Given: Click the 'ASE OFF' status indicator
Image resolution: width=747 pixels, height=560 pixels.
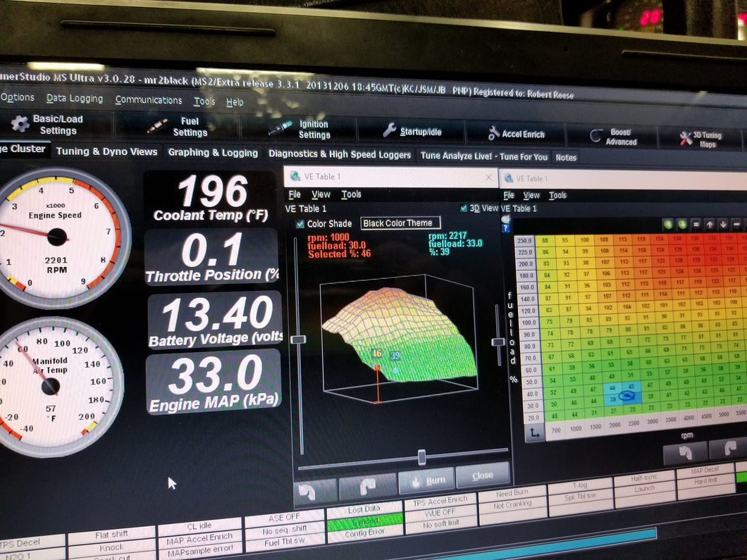Looking at the screenshot, I should coord(285,517).
